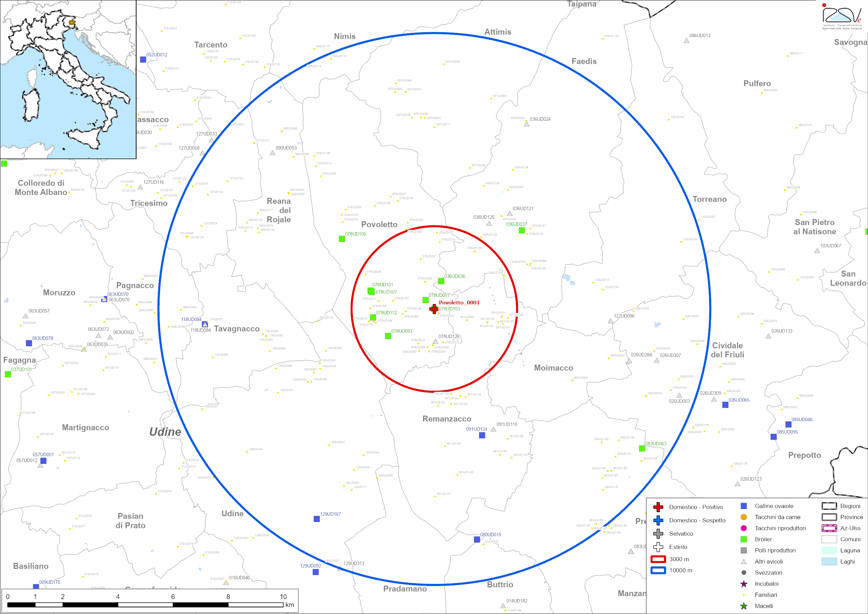Select the blue square marker 091UD124
Viewport: 868px width, 614px height.
482,435
